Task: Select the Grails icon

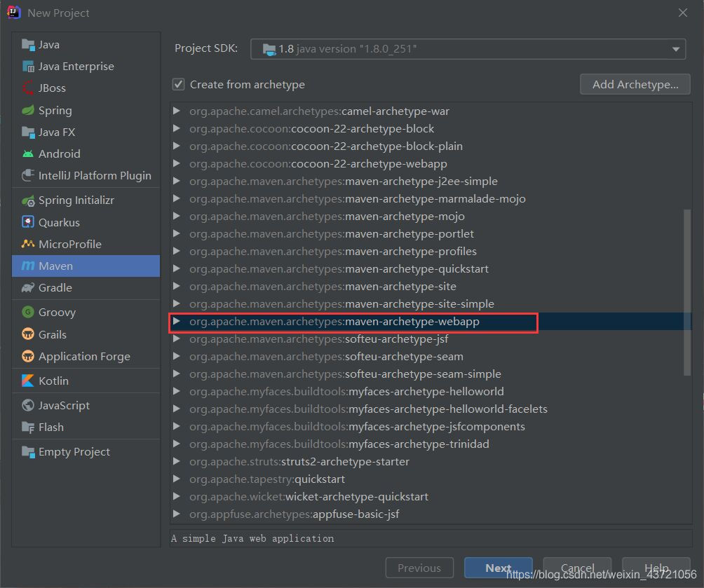Action: [x=28, y=334]
